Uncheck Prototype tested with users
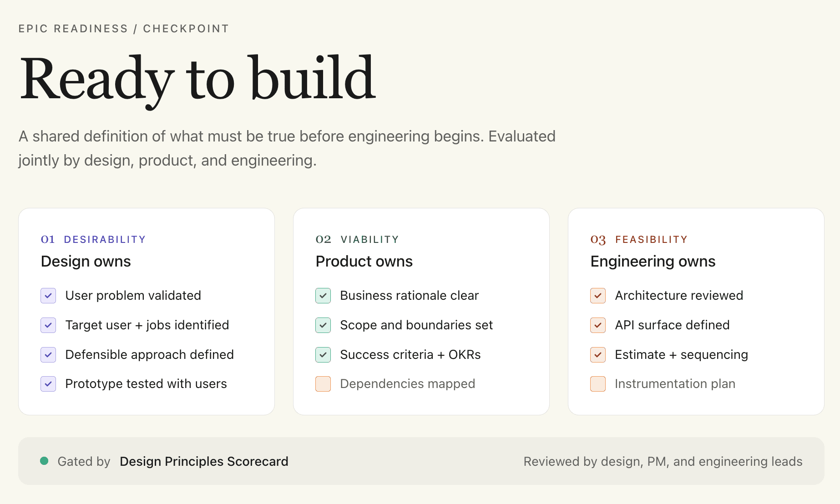This screenshot has width=840, height=504. click(x=48, y=384)
